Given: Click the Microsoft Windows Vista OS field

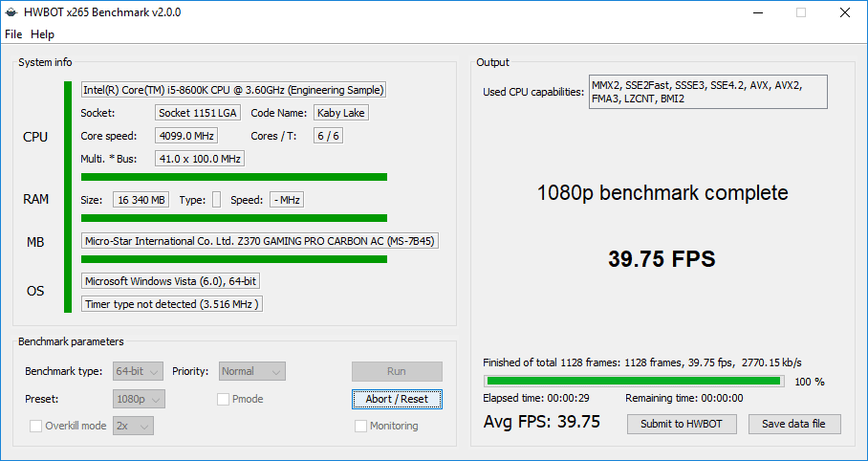Looking at the screenshot, I should [170, 281].
